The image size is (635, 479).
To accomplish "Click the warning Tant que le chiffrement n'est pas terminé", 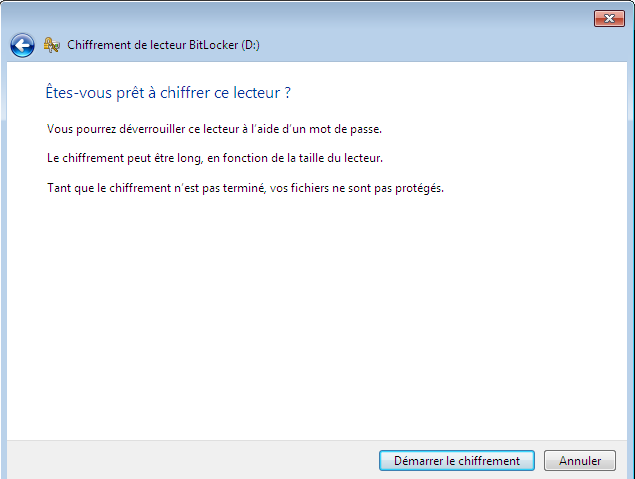I will pyautogui.click(x=245, y=188).
